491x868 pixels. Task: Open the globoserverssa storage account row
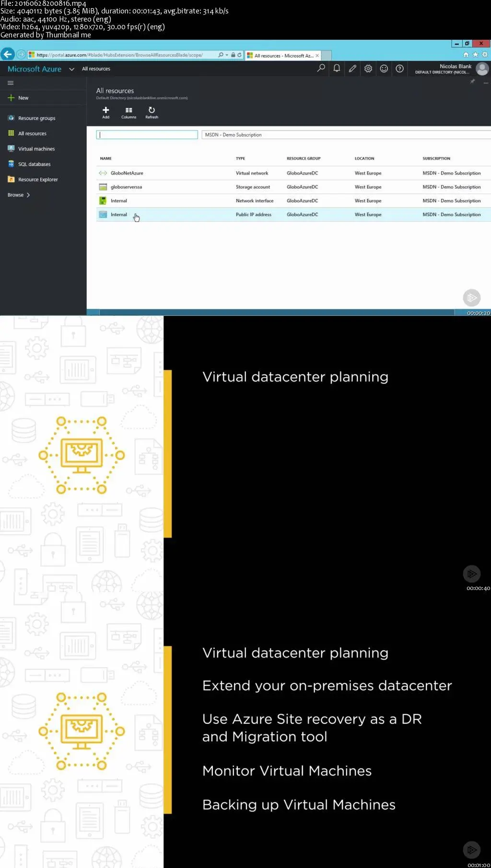293,187
